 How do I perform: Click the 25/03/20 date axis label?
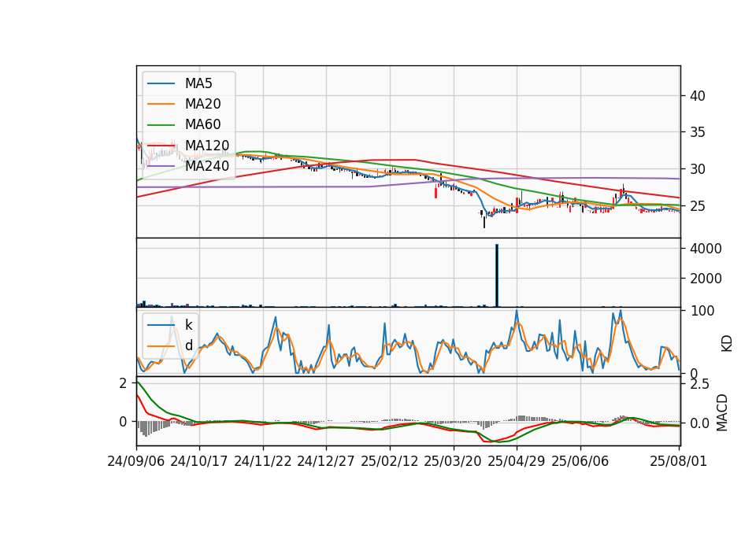click(453, 461)
